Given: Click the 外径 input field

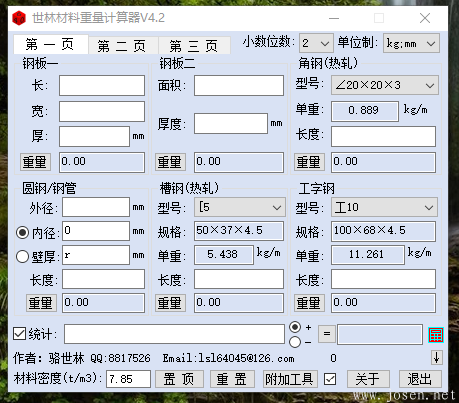Looking at the screenshot, I should click(x=96, y=207).
